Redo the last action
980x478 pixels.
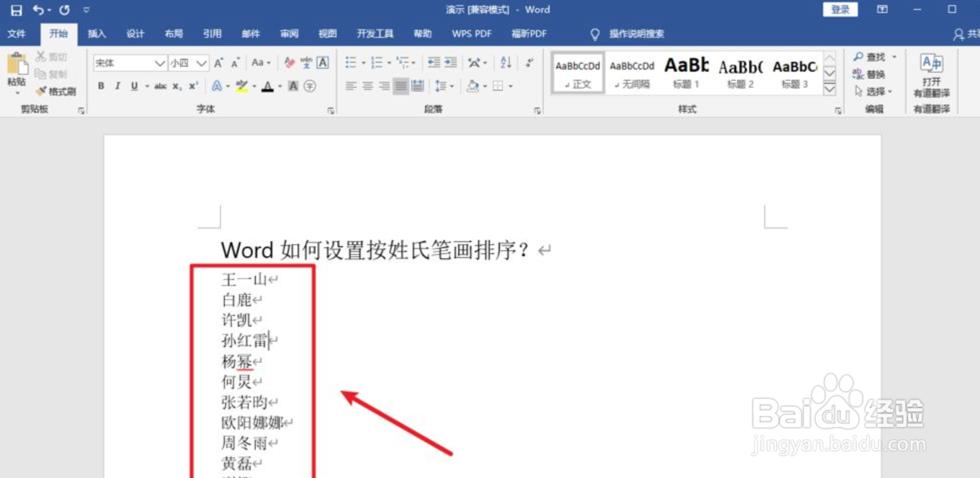(x=64, y=10)
